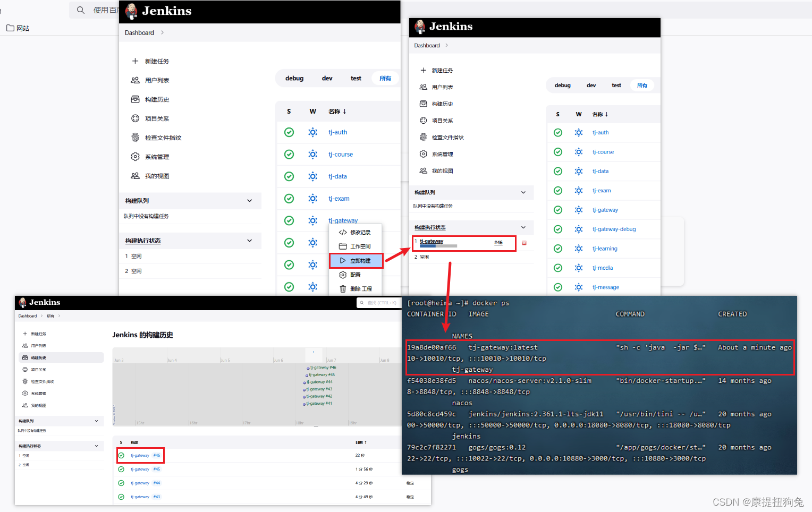
Task: Click the green status icon of build tj-gateway #45
Action: (121, 469)
